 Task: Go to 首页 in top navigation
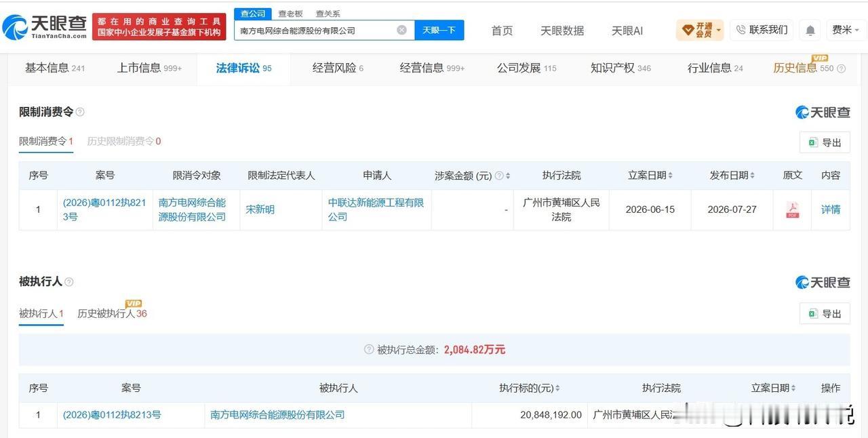click(502, 31)
